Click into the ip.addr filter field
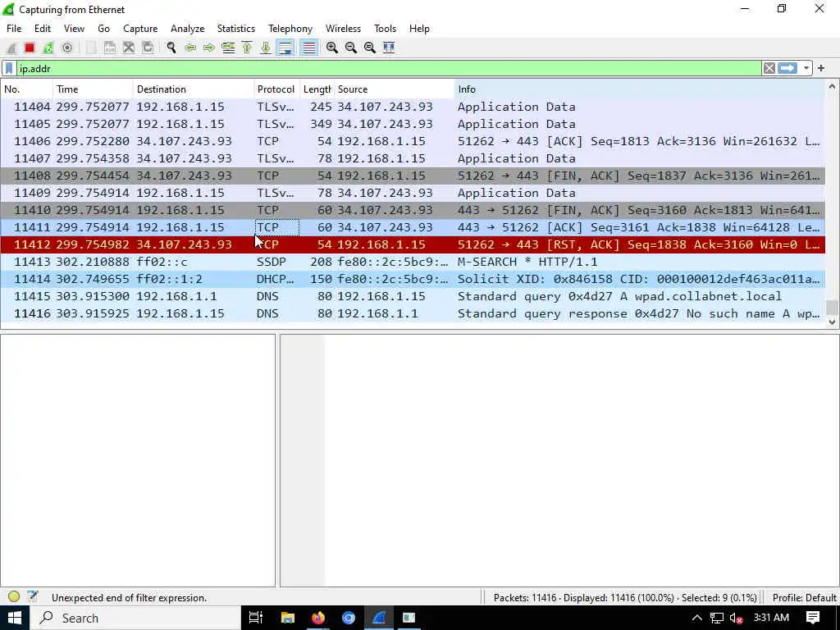 click(389, 69)
